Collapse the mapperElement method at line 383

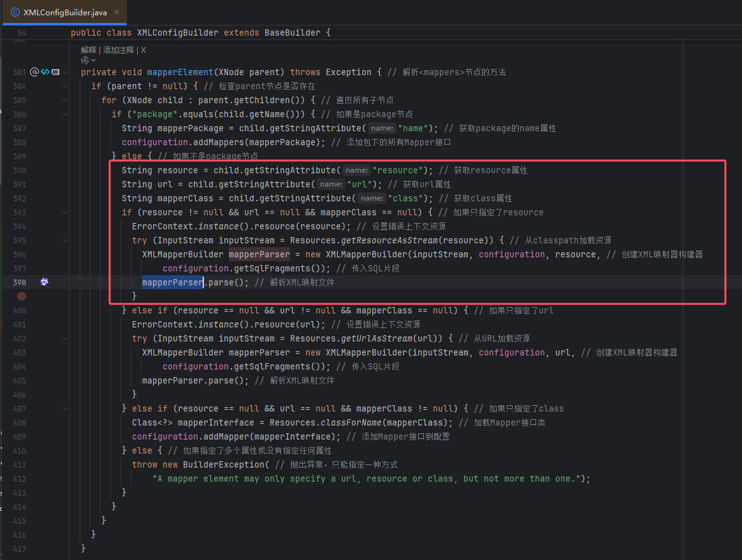pos(65,72)
